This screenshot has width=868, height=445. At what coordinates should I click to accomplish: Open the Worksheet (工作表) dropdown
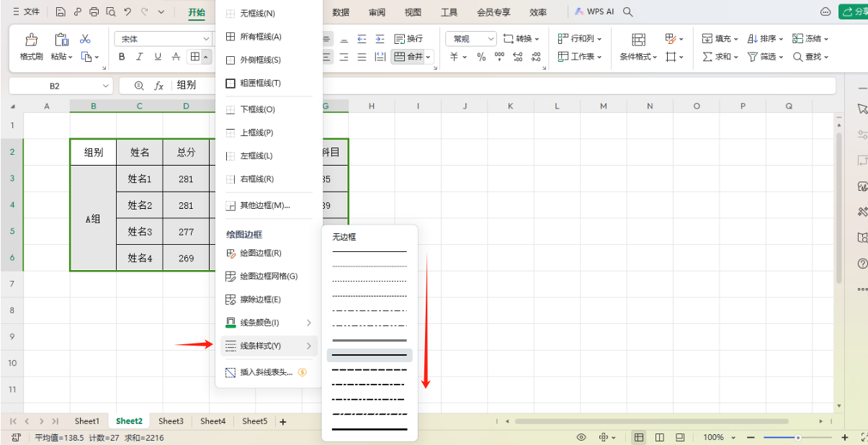click(x=580, y=57)
